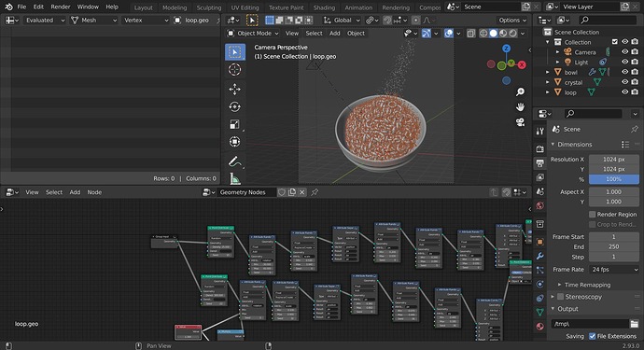644x350 pixels.
Task: Activate the 3D Cursor tool
Action: [x=235, y=69]
